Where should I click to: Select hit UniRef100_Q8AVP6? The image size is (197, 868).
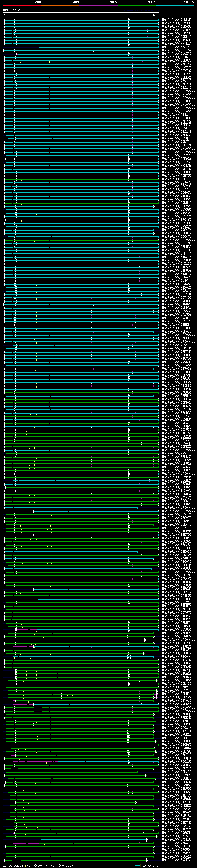(x=176, y=67)
